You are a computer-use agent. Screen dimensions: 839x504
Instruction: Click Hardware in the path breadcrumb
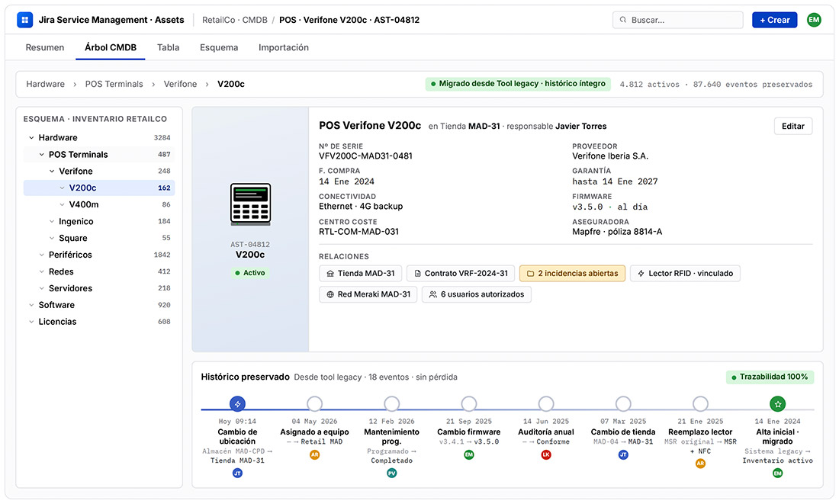pos(46,84)
